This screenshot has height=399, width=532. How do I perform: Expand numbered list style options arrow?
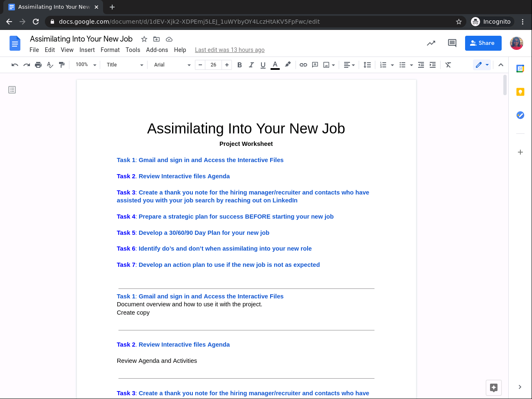click(392, 65)
